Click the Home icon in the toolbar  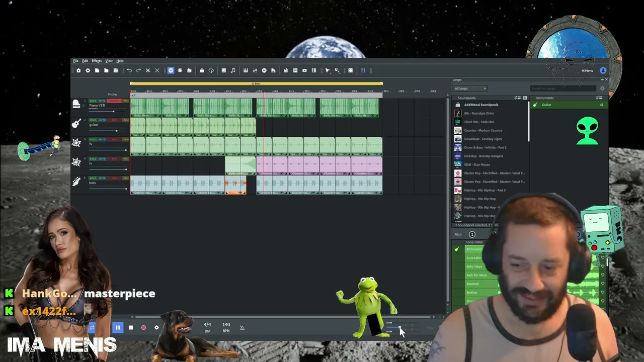click(x=78, y=70)
